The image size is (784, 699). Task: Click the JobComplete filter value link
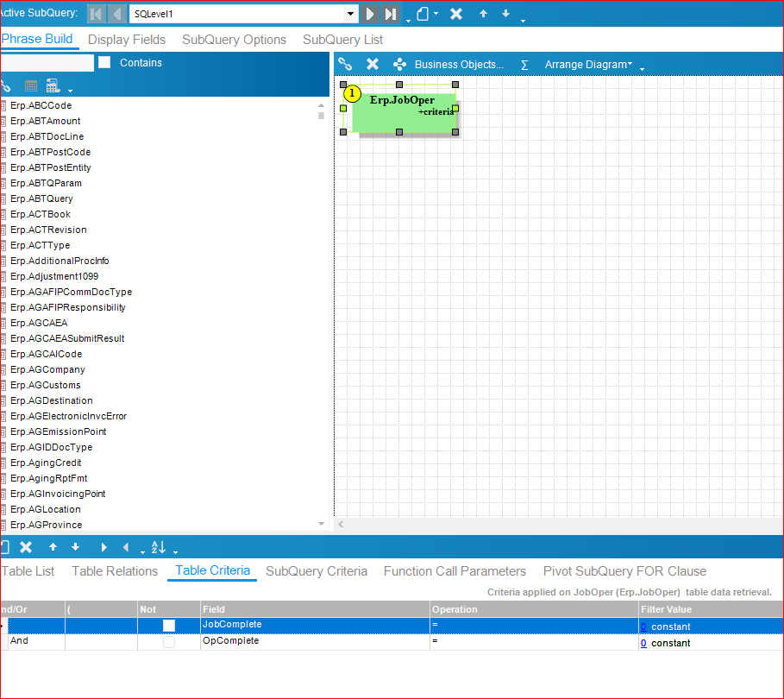click(643, 626)
